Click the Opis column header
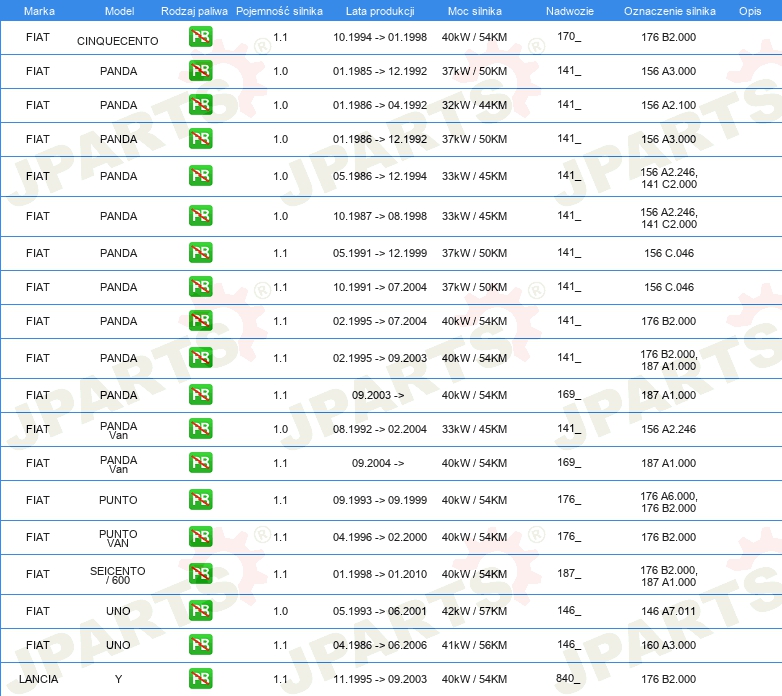Screen dimensions: 782x696 [x=750, y=11]
